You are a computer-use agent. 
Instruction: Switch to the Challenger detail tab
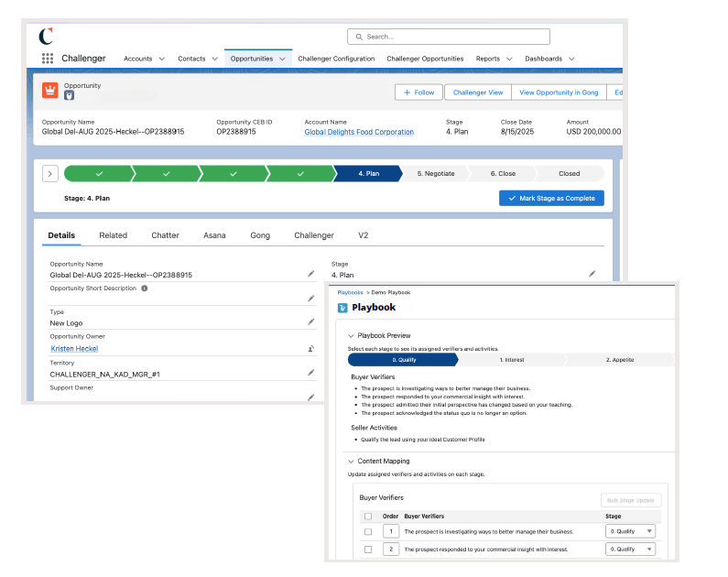pyautogui.click(x=314, y=235)
